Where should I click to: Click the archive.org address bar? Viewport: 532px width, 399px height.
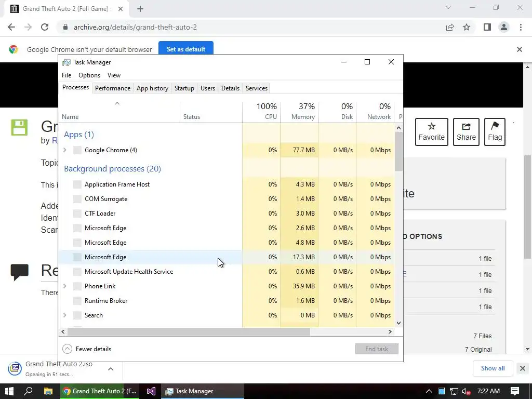click(x=251, y=27)
